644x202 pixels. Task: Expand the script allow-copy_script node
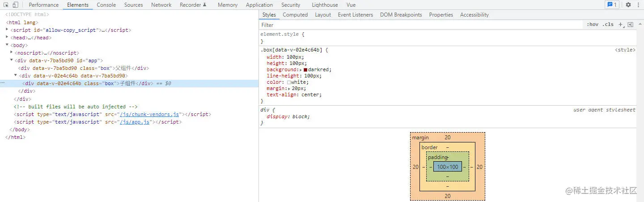click(7, 30)
